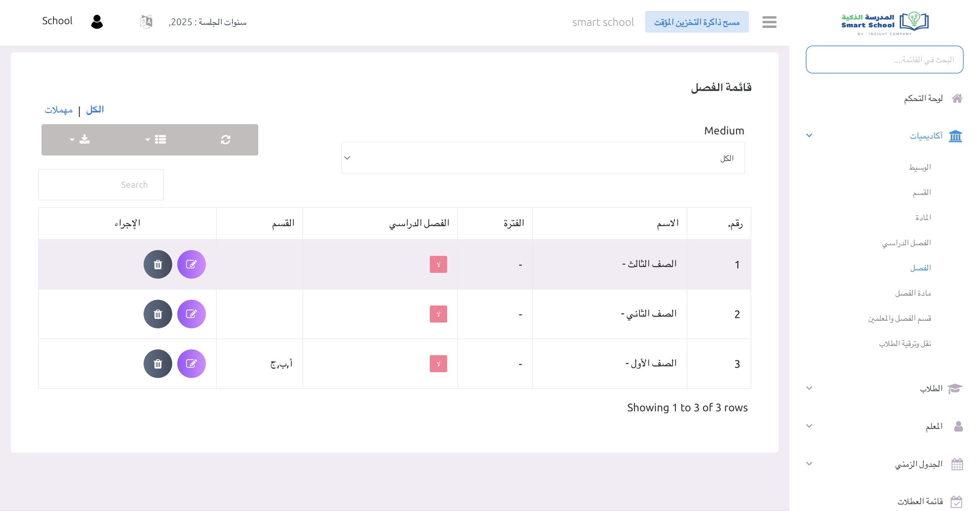Click the language translation icon
The image size is (980, 511).
pos(146,22)
